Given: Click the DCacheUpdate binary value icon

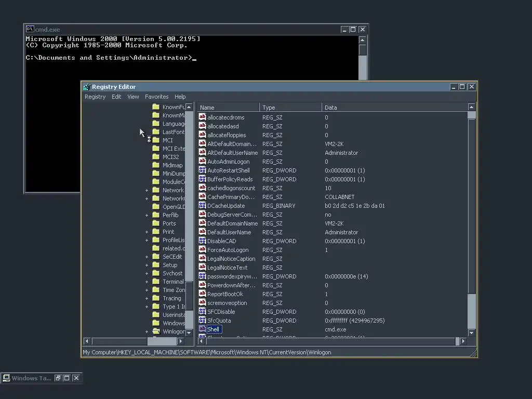Looking at the screenshot, I should [202, 205].
